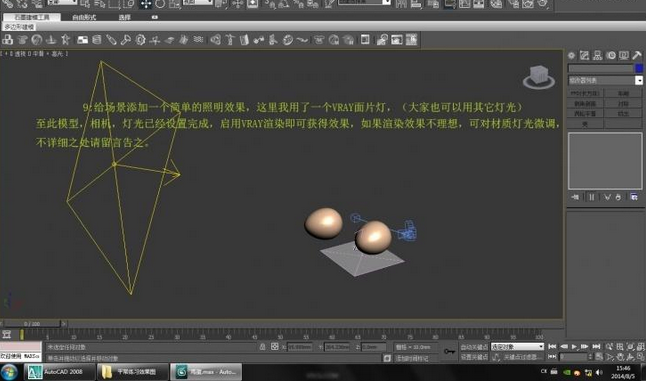Click the time slider showing 0/100
Image resolution: width=646 pixels, height=381 pixels.
coord(32,324)
